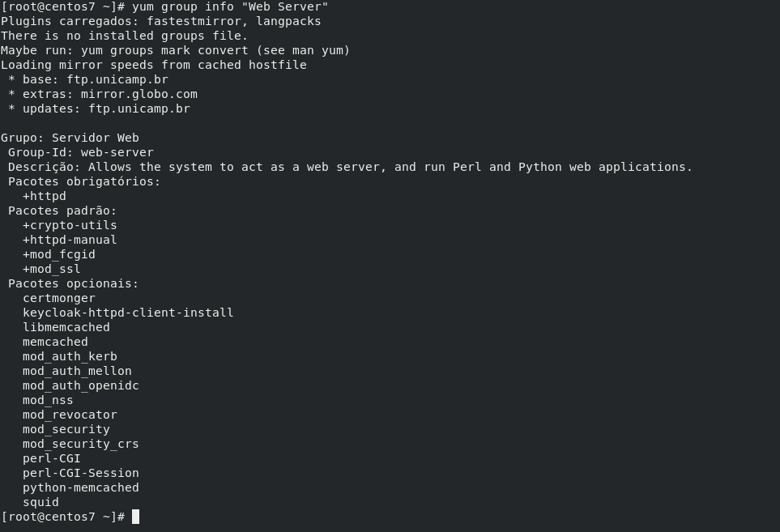Click the +httpd mandatory package line
Viewport: 780px width, 532px height.
click(45, 196)
